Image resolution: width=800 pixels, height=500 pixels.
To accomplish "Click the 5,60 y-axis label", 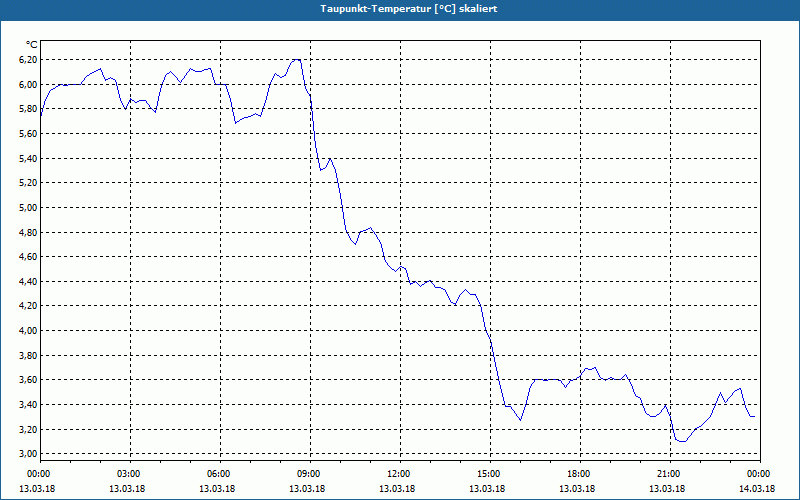I will coord(29,134).
